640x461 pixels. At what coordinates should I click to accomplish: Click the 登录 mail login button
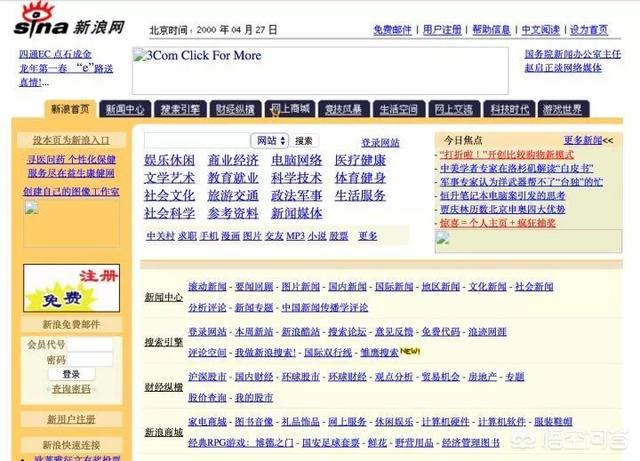click(x=71, y=374)
